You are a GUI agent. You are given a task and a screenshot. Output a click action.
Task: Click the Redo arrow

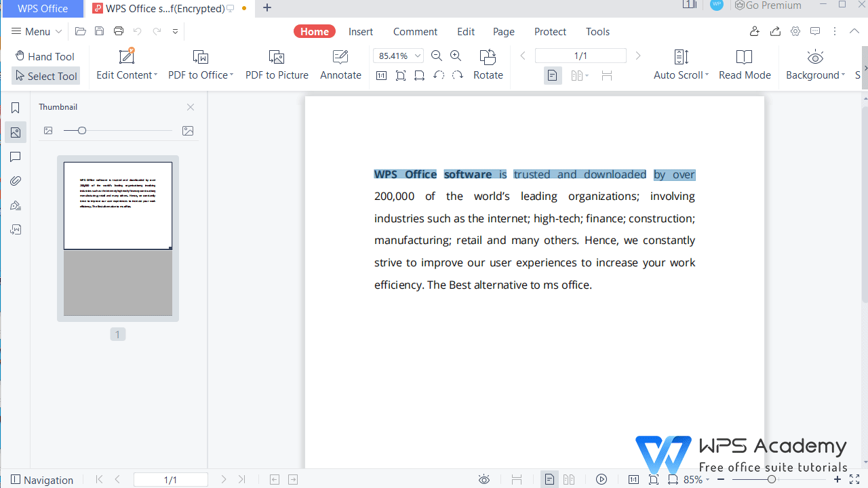157,31
